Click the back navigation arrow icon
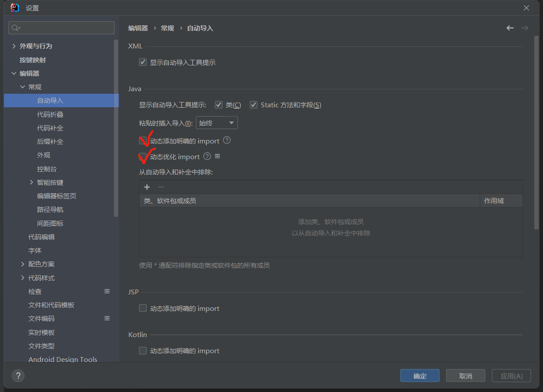 click(x=510, y=28)
